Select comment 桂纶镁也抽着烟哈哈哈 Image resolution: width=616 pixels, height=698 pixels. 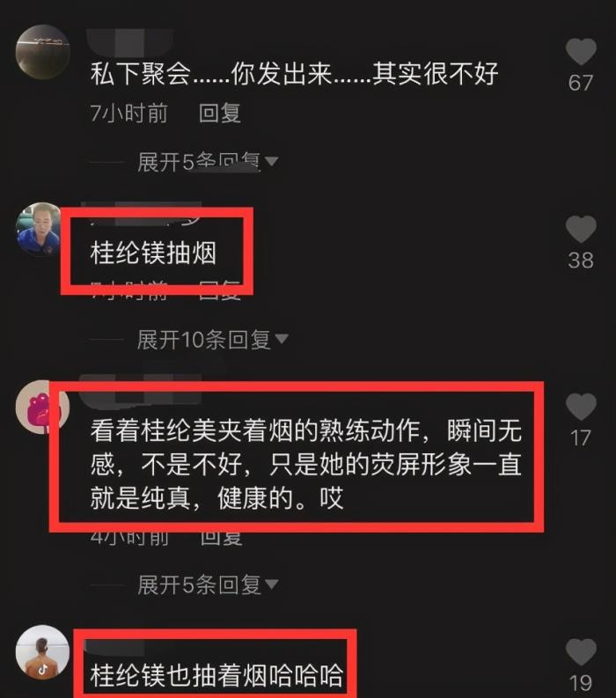coord(216,675)
